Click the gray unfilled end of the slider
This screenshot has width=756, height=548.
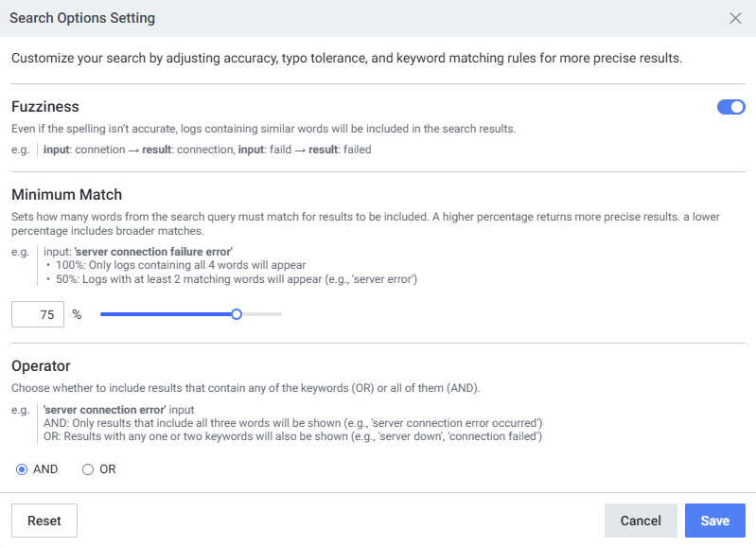(263, 314)
